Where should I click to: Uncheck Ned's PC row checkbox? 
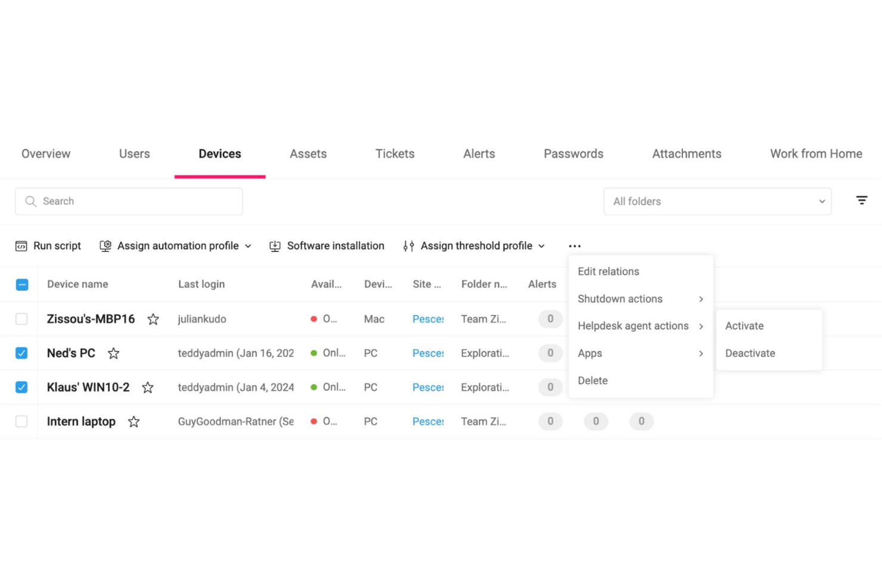click(21, 353)
